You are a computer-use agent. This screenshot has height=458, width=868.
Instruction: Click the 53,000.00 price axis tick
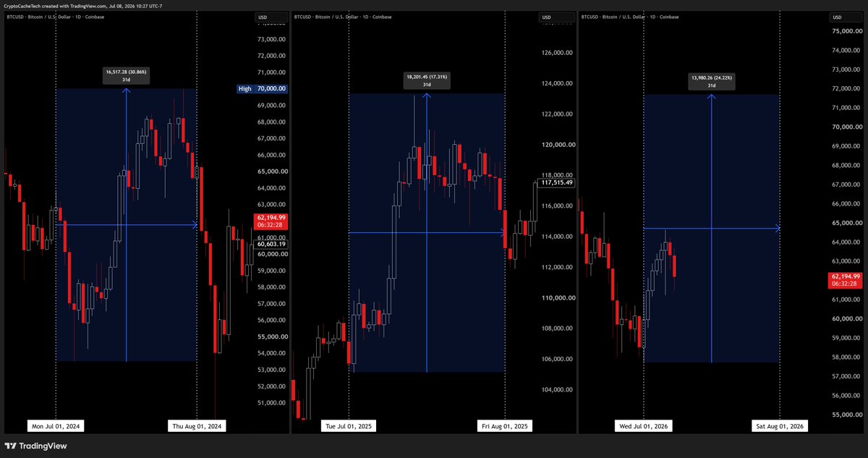pos(271,370)
